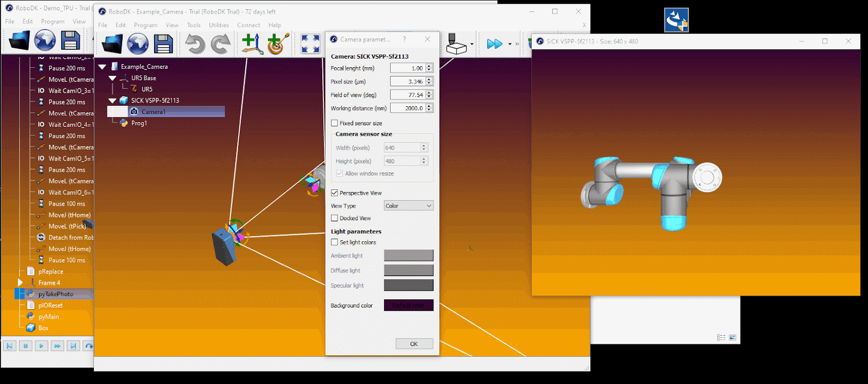Enable Fixed sensor size checkbox
This screenshot has width=868, height=384.
coord(334,123)
